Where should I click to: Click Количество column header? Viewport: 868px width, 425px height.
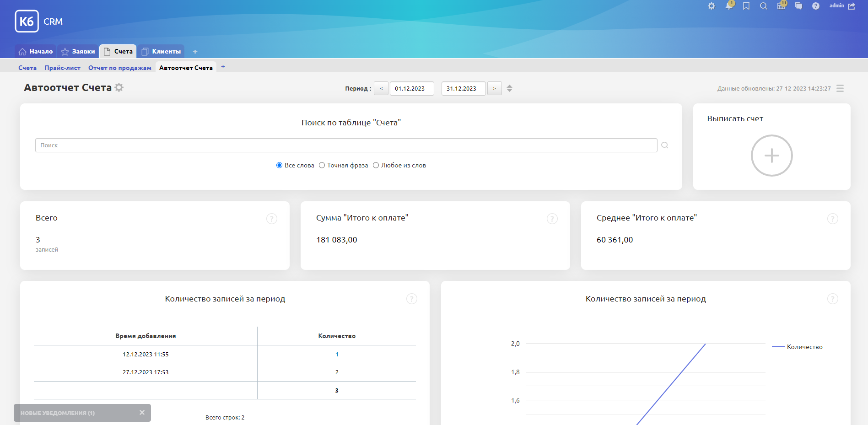pos(337,336)
